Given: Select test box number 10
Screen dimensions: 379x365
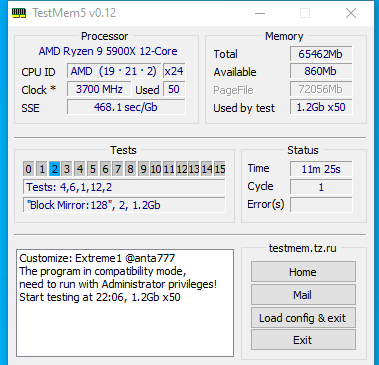Looking at the screenshot, I should tap(156, 169).
